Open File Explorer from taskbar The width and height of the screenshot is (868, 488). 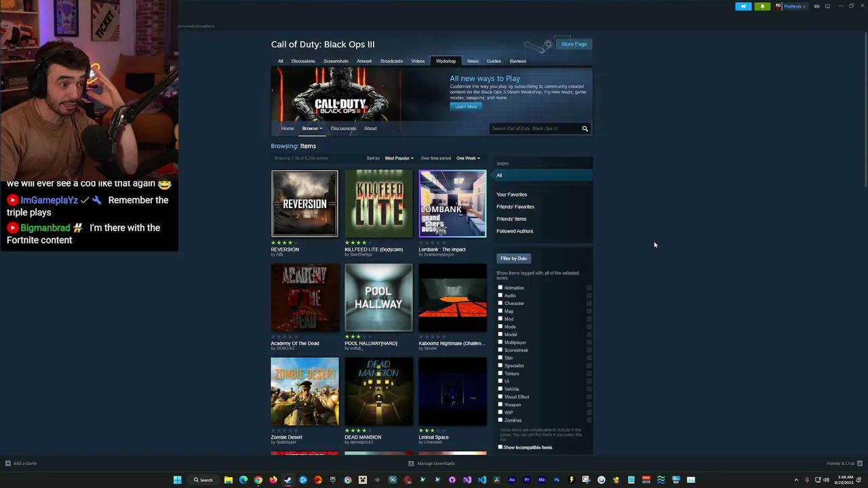pos(229,480)
